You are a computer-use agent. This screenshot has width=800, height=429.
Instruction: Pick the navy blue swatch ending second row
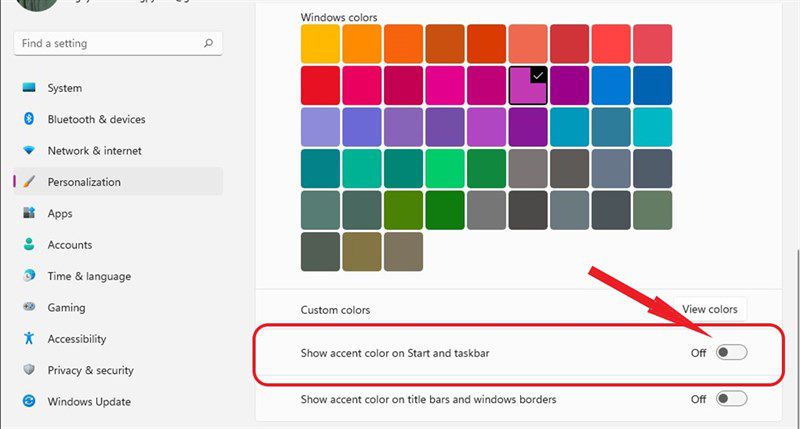653,85
